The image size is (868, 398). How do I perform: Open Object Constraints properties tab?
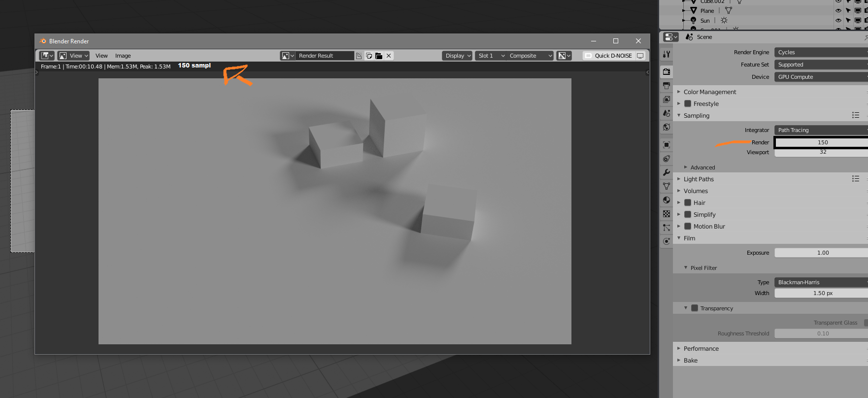667,159
